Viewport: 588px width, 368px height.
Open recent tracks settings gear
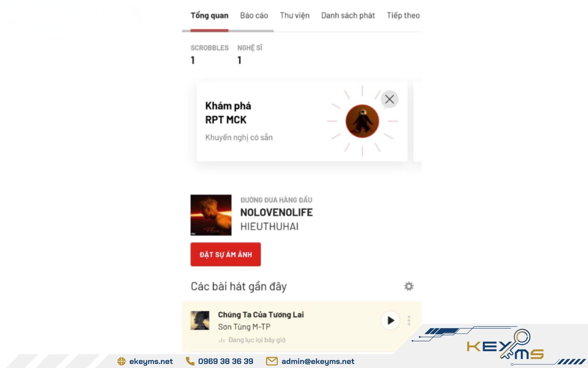point(409,286)
